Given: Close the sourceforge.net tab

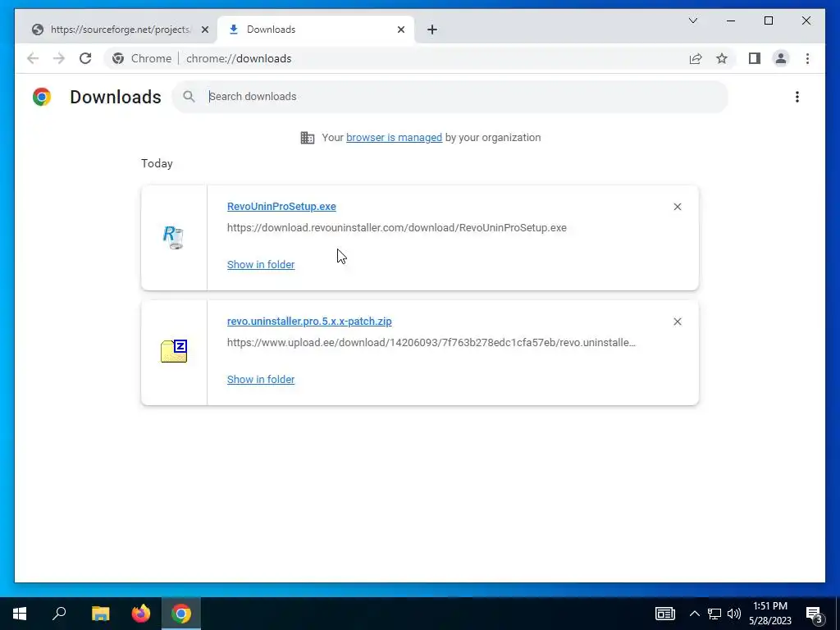Looking at the screenshot, I should tap(204, 30).
